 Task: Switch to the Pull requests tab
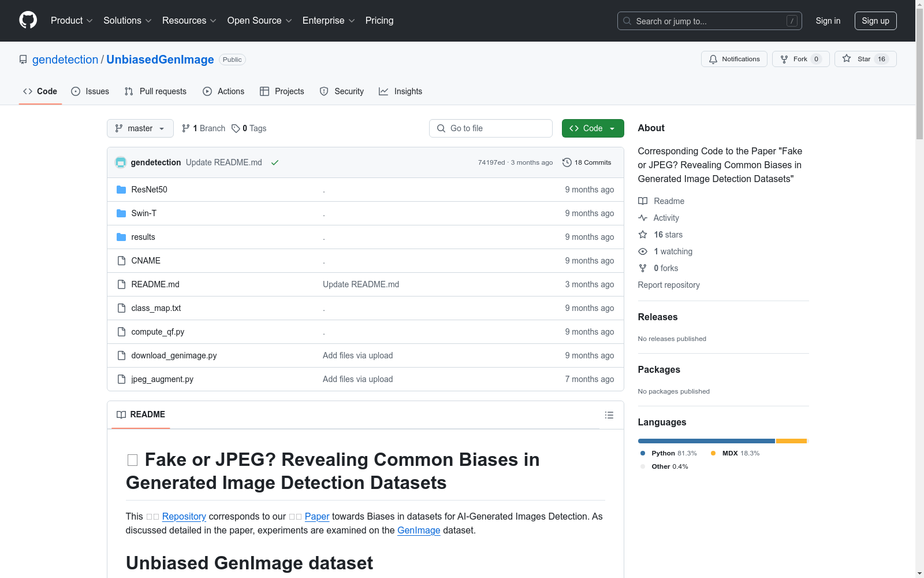[155, 91]
